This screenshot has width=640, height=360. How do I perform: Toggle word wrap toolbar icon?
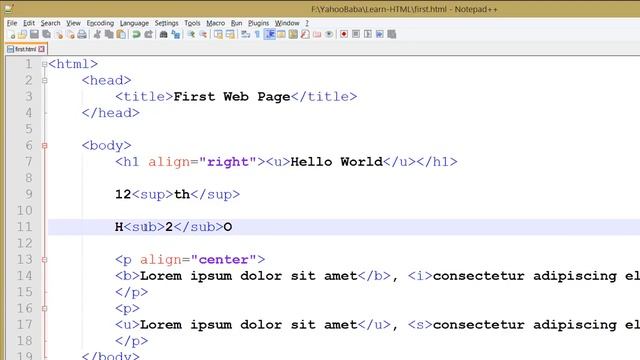click(x=245, y=34)
